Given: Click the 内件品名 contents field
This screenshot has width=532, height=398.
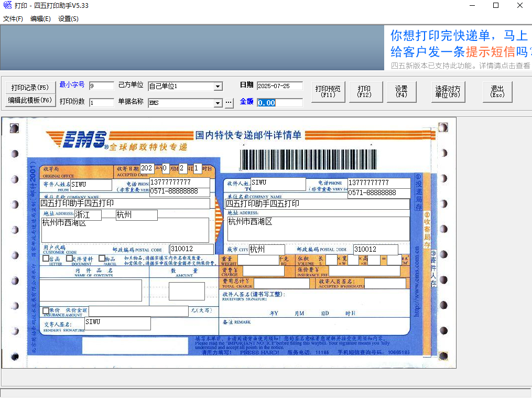Looking at the screenshot, I should [91, 291].
